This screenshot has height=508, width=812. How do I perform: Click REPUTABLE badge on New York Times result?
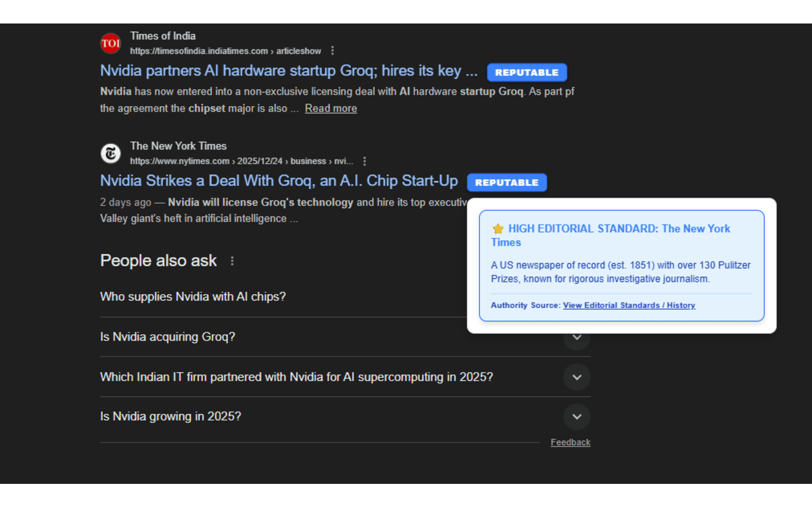(506, 182)
